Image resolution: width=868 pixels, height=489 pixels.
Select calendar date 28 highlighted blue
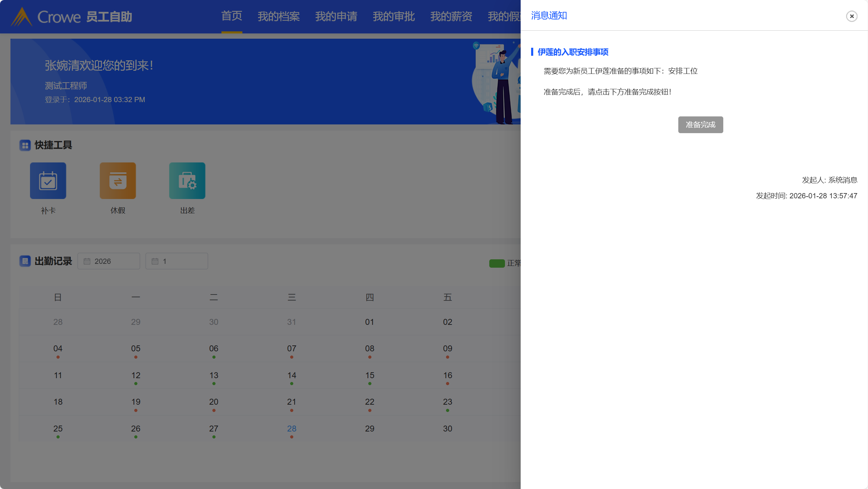coord(292,429)
